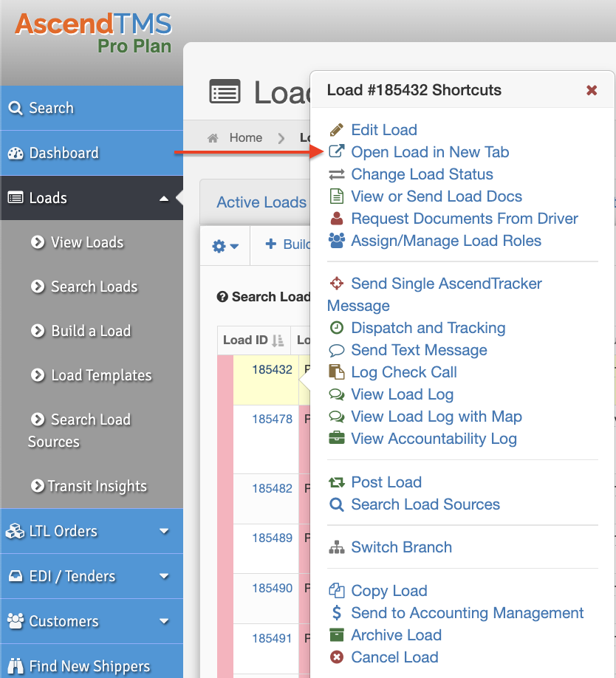The image size is (616, 678).
Task: Close the Load #185432 Shortcuts popup
Action: pyautogui.click(x=592, y=90)
